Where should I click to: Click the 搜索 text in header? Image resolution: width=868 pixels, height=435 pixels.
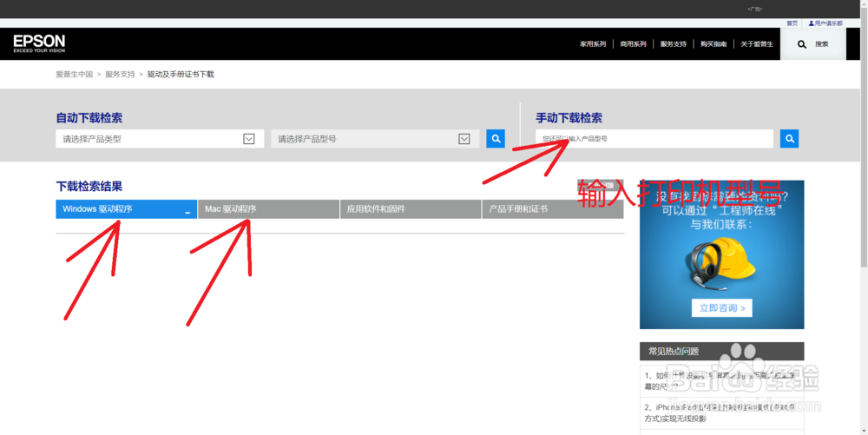(821, 44)
